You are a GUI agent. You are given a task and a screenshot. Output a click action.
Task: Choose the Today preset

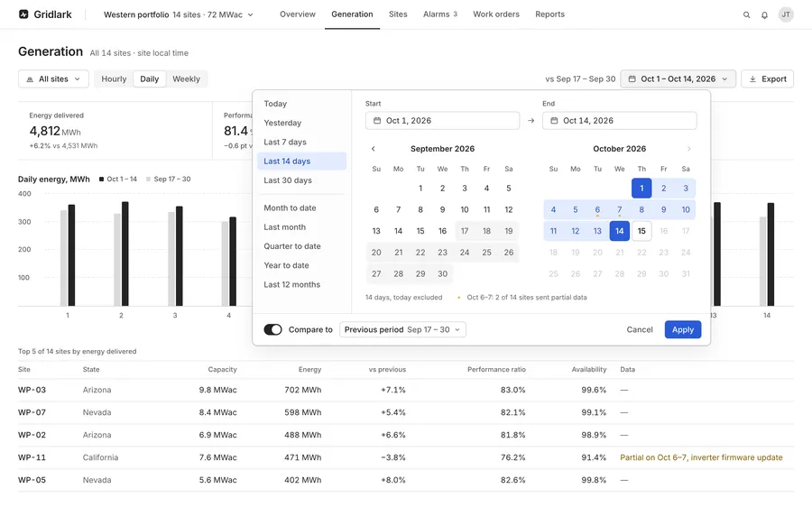301,104
